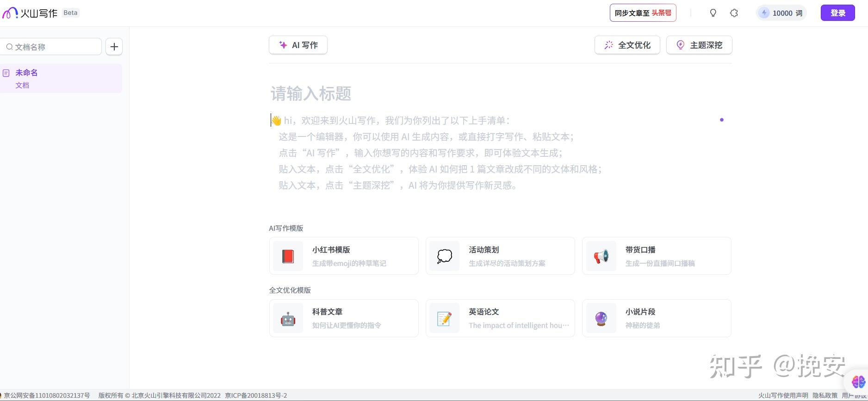The width and height of the screenshot is (868, 401).
Task: Click the 火山写作 logo
Action: (x=30, y=13)
